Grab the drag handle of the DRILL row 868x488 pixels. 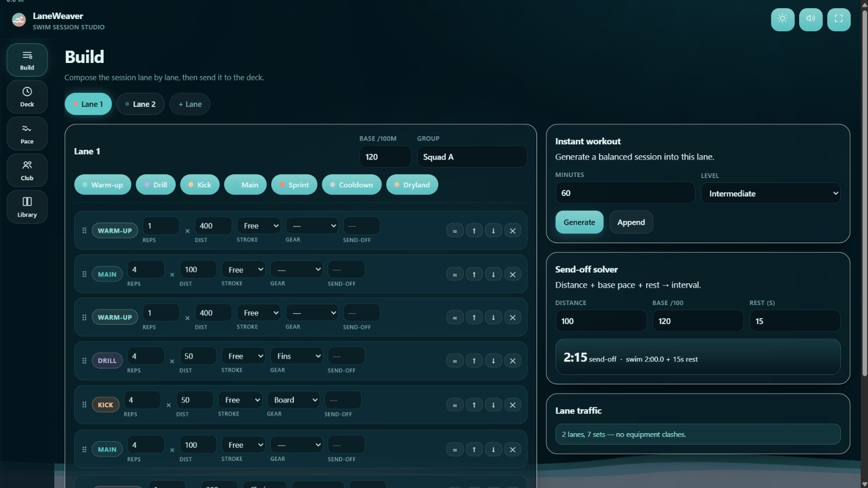(84, 361)
